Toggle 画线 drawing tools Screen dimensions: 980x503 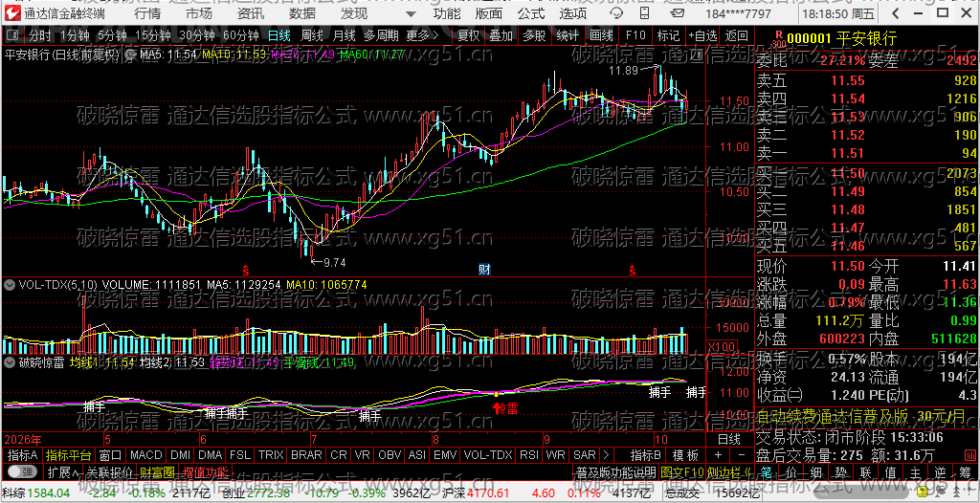tap(601, 35)
